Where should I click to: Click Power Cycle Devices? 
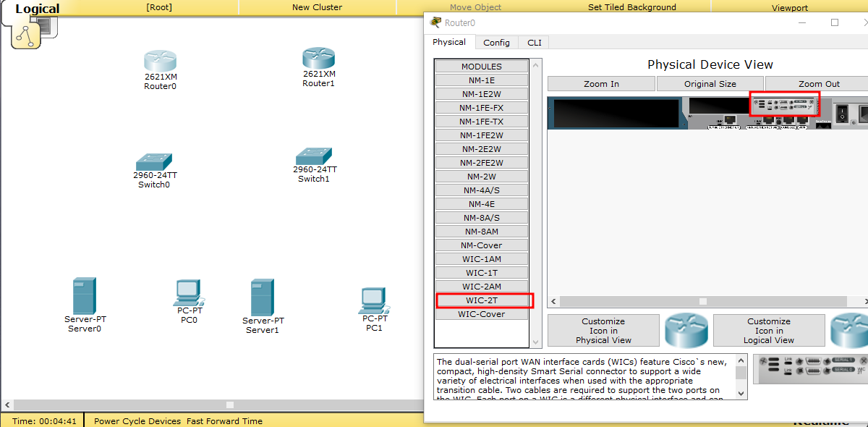138,420
